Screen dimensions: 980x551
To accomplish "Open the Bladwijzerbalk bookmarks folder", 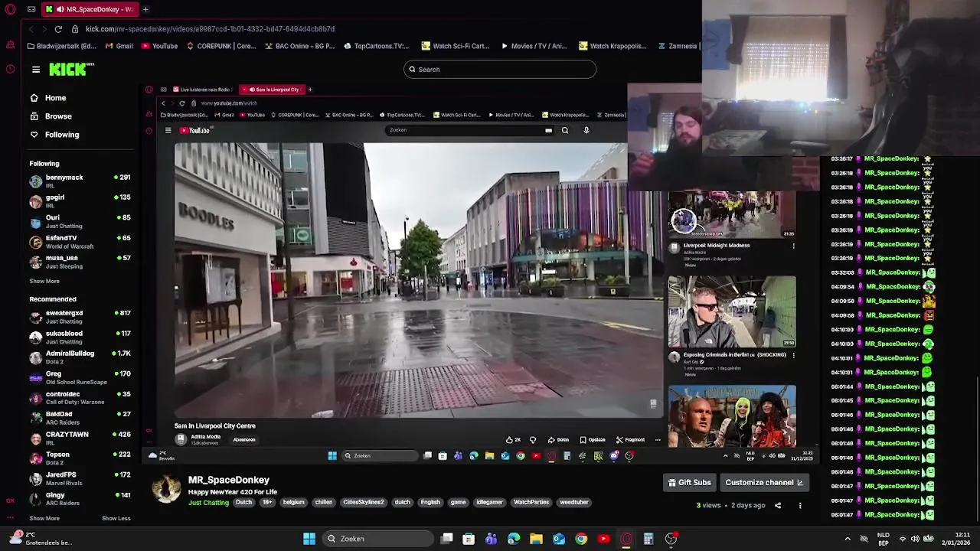I will 61,46.
